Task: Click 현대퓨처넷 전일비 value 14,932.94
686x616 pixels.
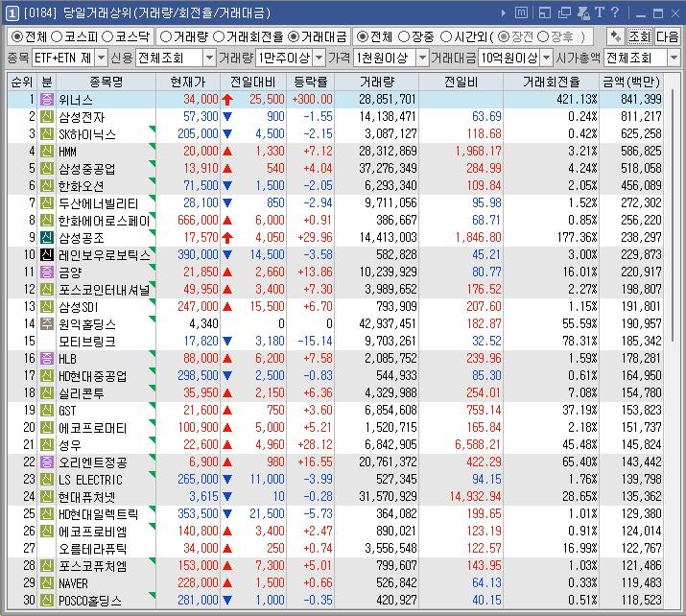Action: coord(475,497)
